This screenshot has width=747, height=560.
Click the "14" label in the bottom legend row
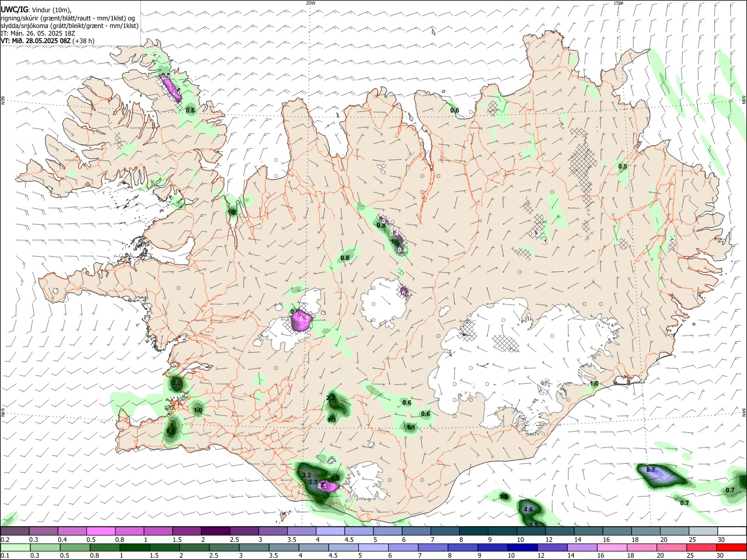(571, 556)
